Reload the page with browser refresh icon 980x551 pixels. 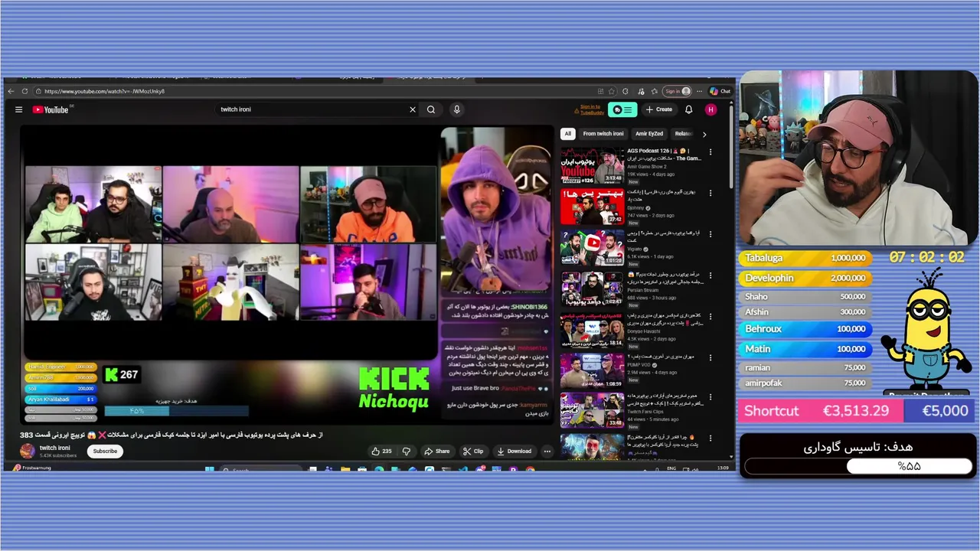25,91
